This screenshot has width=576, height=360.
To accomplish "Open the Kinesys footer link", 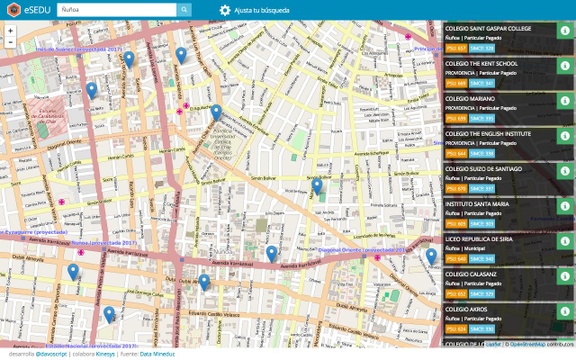I will point(105,354).
